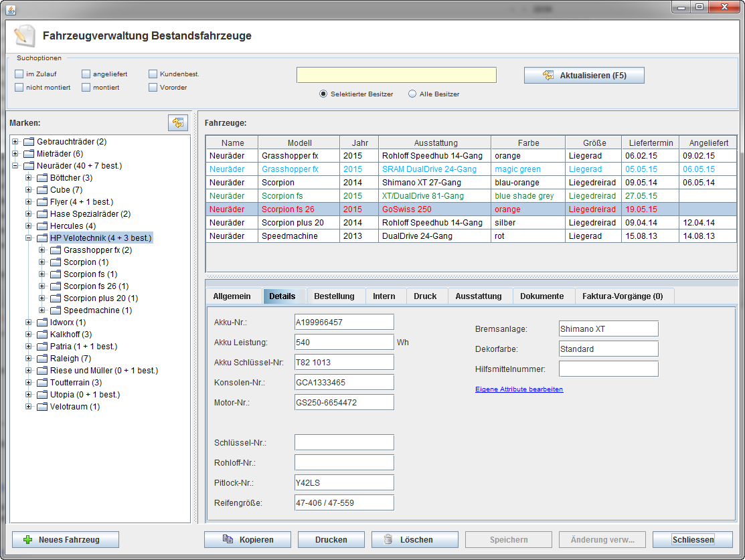Click 'Eigene Attribute bearbeiten' link

(x=519, y=389)
